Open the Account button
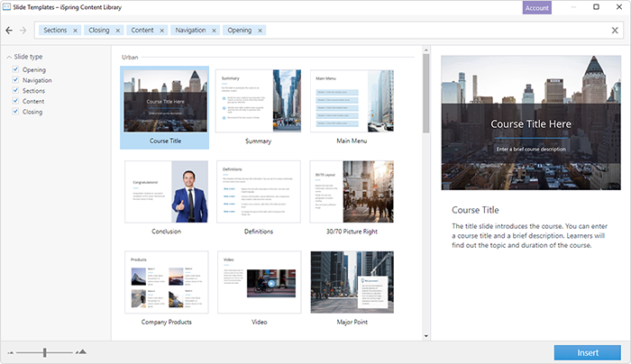The height and width of the screenshot is (364, 631). click(537, 7)
